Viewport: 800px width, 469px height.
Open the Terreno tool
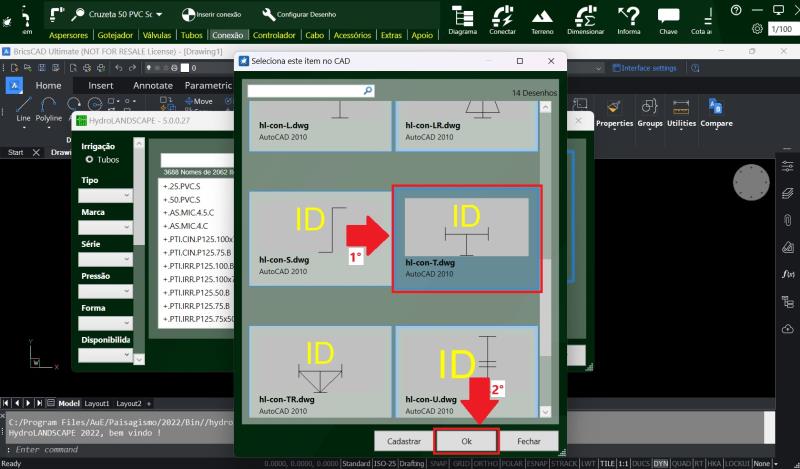[542, 17]
